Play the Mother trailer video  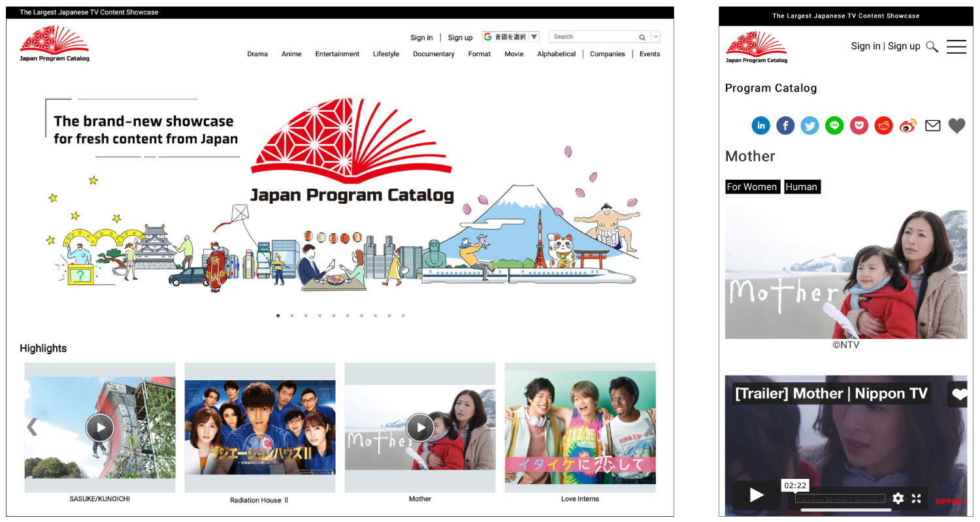pos(757,495)
